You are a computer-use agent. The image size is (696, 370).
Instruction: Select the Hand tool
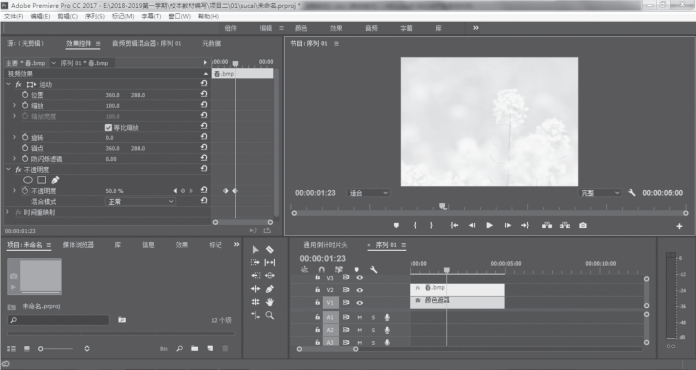(x=269, y=302)
